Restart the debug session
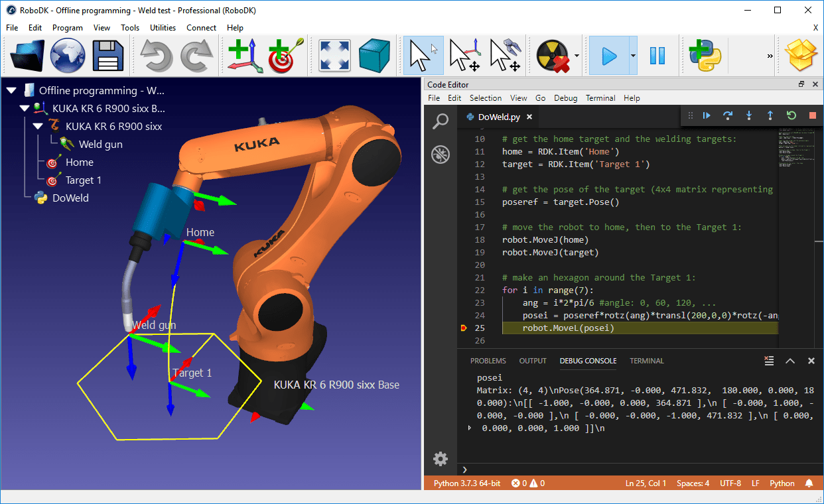This screenshot has width=824, height=504. pos(791,115)
